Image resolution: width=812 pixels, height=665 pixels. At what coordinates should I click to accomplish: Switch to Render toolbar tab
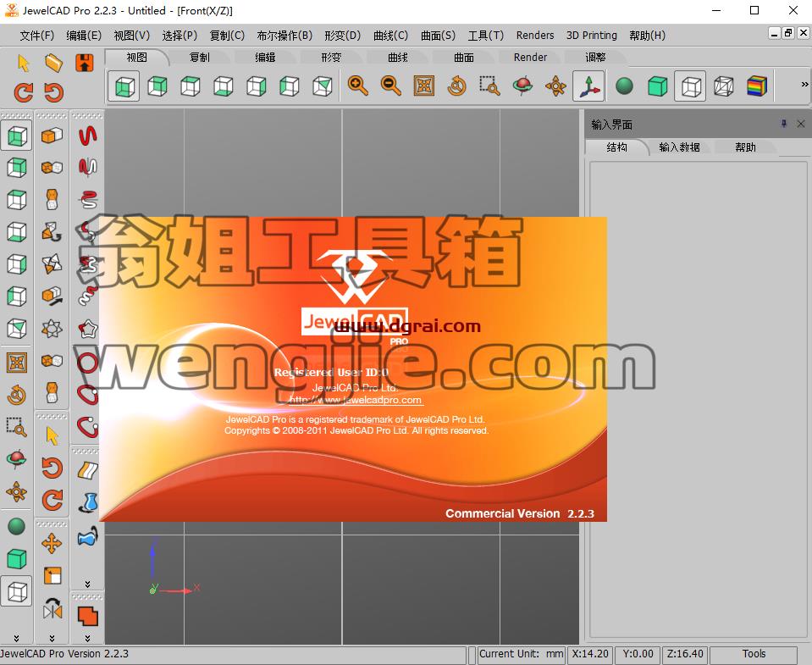530,57
